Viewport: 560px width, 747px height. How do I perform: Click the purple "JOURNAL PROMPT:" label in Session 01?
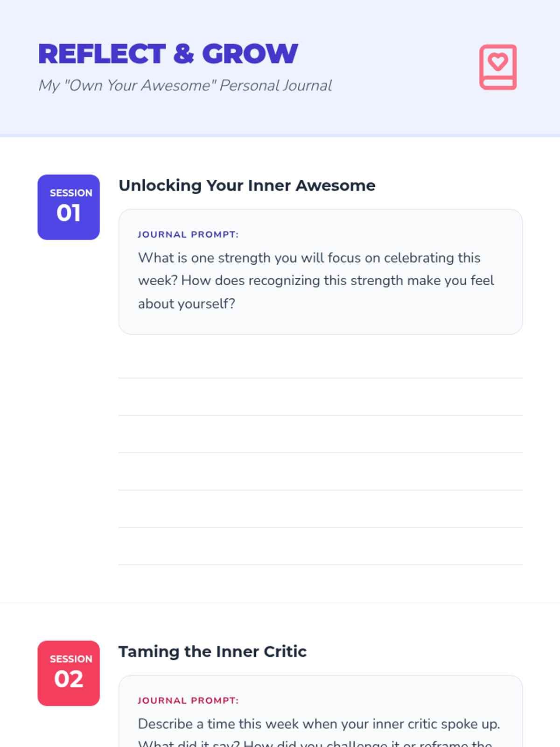pos(188,234)
